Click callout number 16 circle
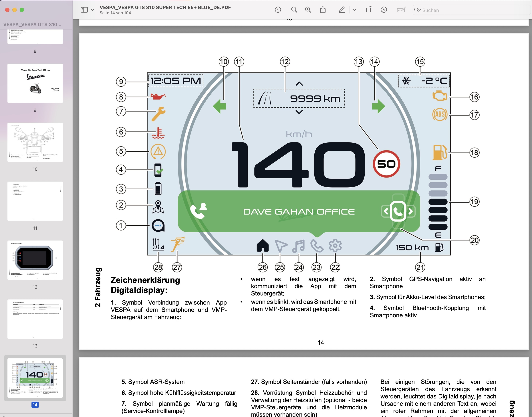This screenshot has height=417, width=532. [474, 97]
